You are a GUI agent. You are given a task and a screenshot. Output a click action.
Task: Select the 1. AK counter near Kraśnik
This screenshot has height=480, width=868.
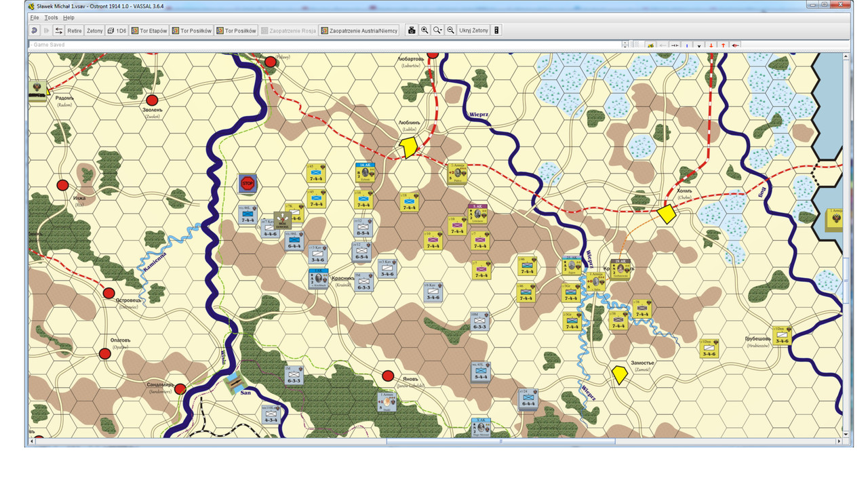pos(319,279)
